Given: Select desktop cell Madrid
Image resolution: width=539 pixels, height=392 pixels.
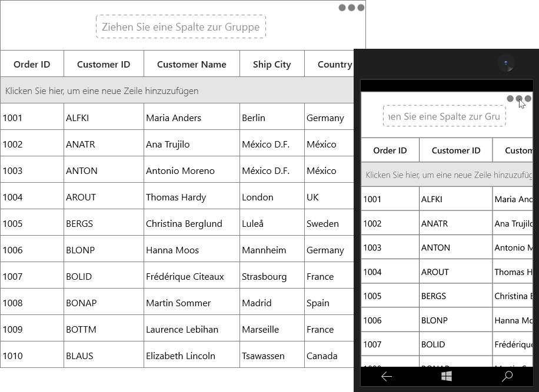Looking at the screenshot, I should click(272, 303).
